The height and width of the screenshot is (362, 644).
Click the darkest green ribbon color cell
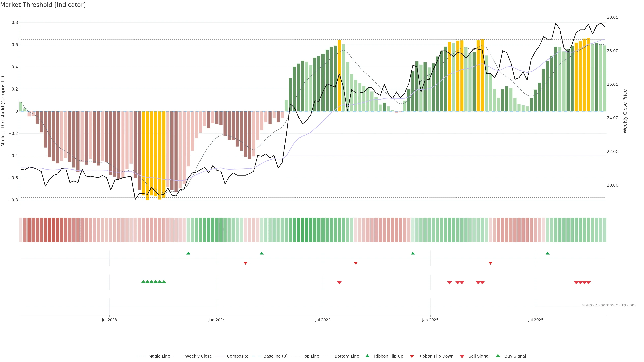303,230
